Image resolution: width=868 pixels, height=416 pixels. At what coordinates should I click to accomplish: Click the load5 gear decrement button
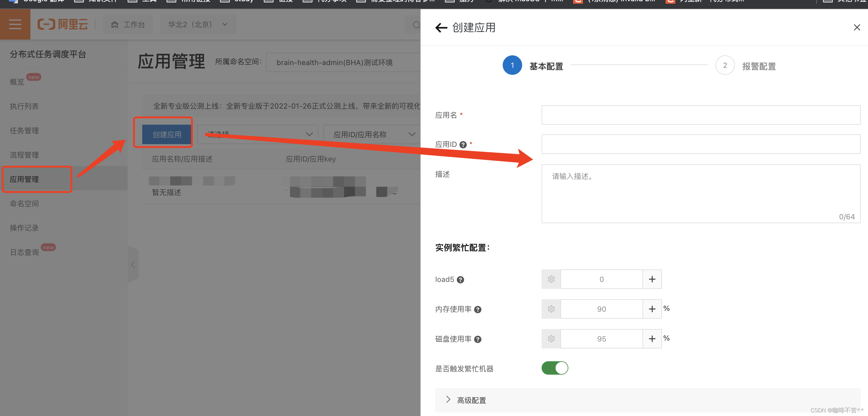coord(551,279)
